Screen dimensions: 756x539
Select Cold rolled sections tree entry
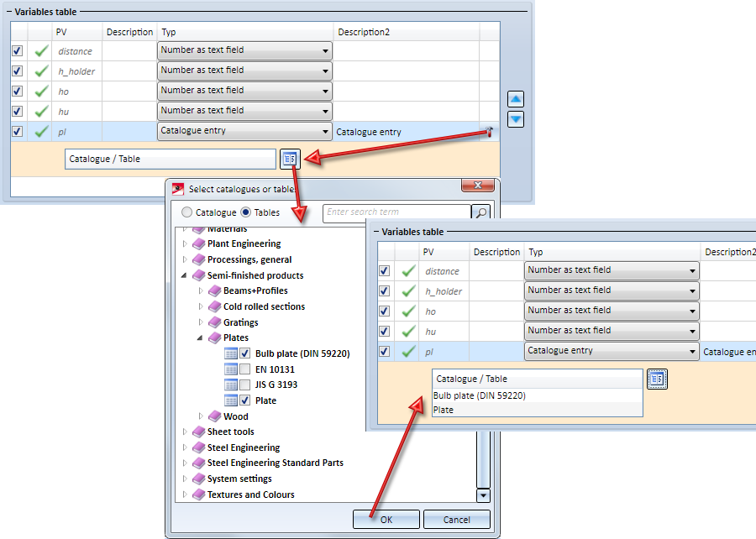point(265,306)
